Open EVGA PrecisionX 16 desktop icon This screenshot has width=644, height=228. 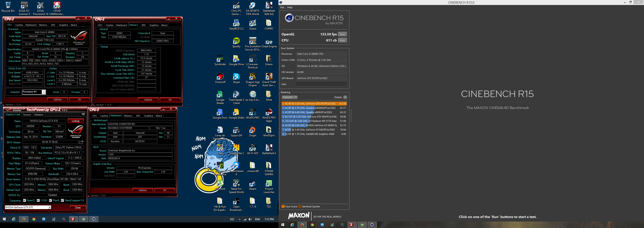click(x=40, y=8)
